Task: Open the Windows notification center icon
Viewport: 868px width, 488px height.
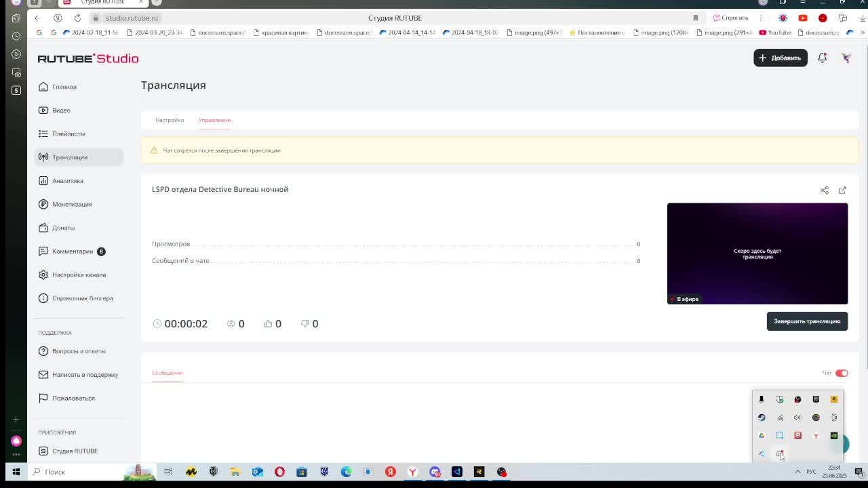Action: tap(859, 472)
